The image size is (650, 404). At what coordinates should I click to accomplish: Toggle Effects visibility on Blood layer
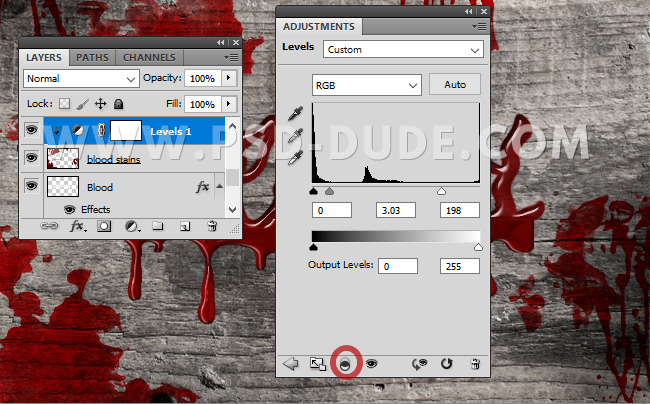tap(70, 210)
